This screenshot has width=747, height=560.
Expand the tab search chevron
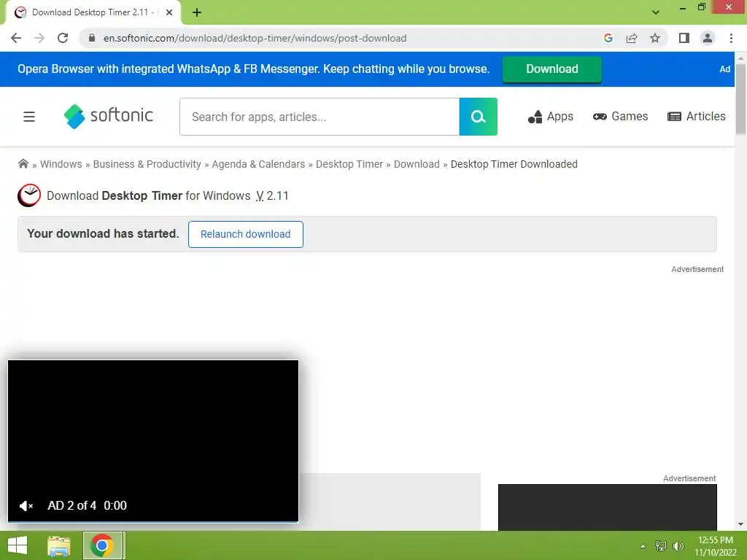coord(656,12)
